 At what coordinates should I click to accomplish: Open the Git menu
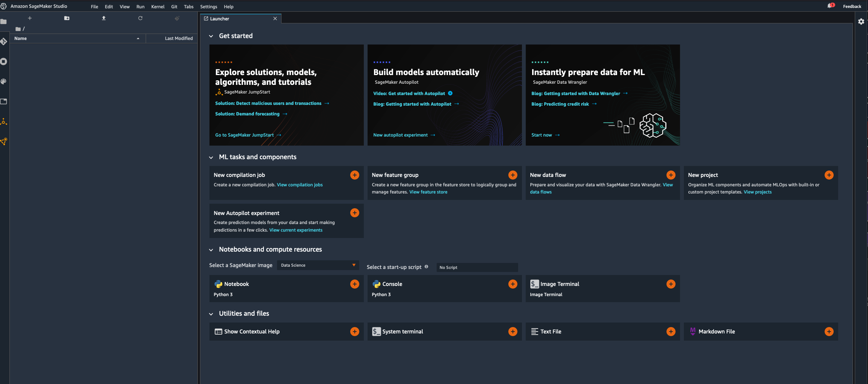pos(174,6)
